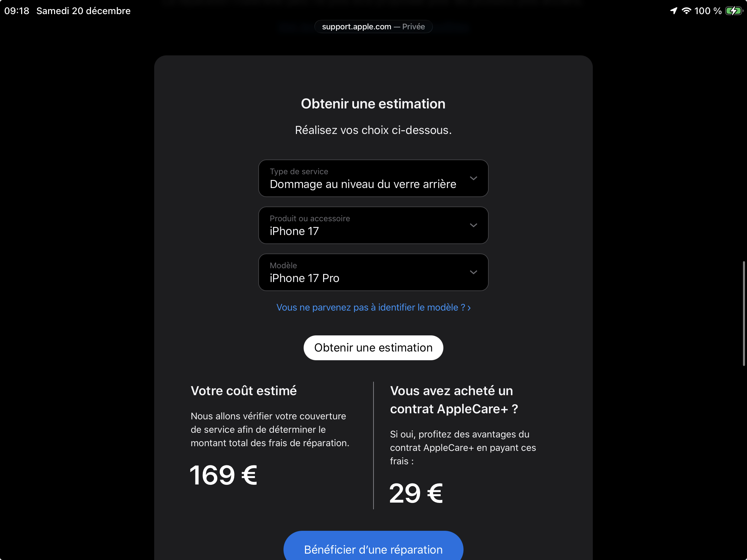
Task: Click the blue Bénéficier d'une réparation button
Action: tap(373, 549)
